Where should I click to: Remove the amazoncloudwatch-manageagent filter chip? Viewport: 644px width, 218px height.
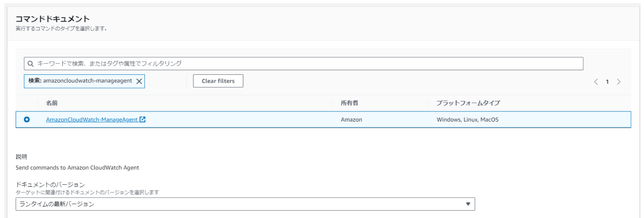click(139, 81)
